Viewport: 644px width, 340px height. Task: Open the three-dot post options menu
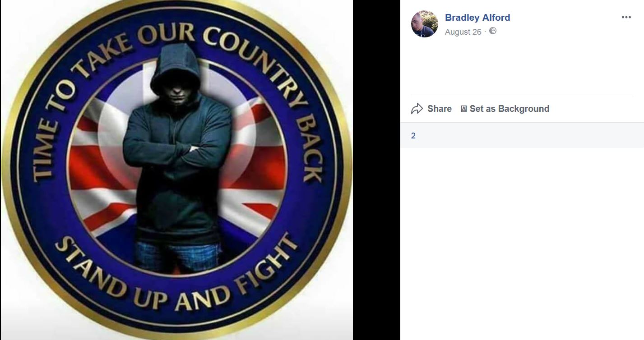coord(626,18)
